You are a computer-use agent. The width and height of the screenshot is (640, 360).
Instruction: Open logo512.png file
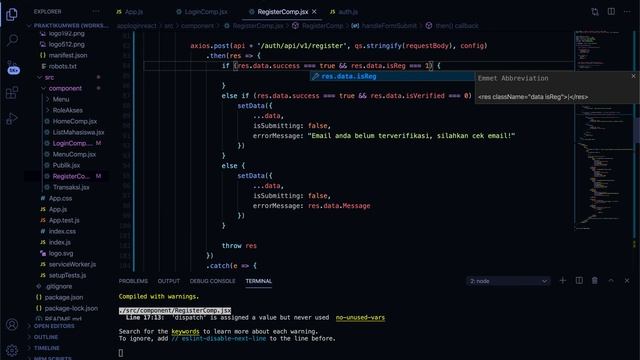(x=66, y=44)
